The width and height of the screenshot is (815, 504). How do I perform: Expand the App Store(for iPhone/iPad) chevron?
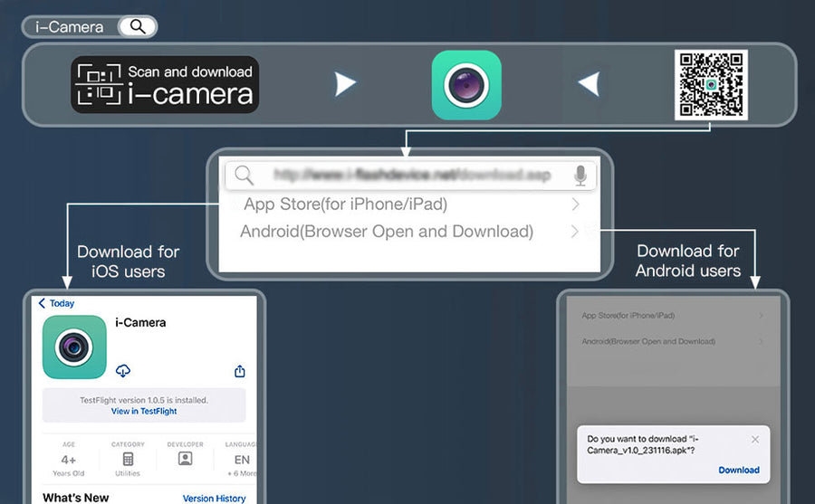576,204
